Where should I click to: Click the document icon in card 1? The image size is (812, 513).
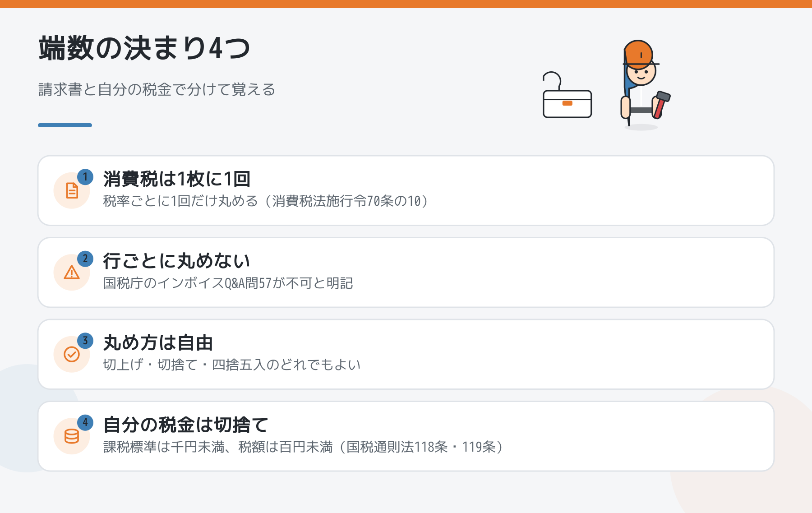click(x=72, y=190)
